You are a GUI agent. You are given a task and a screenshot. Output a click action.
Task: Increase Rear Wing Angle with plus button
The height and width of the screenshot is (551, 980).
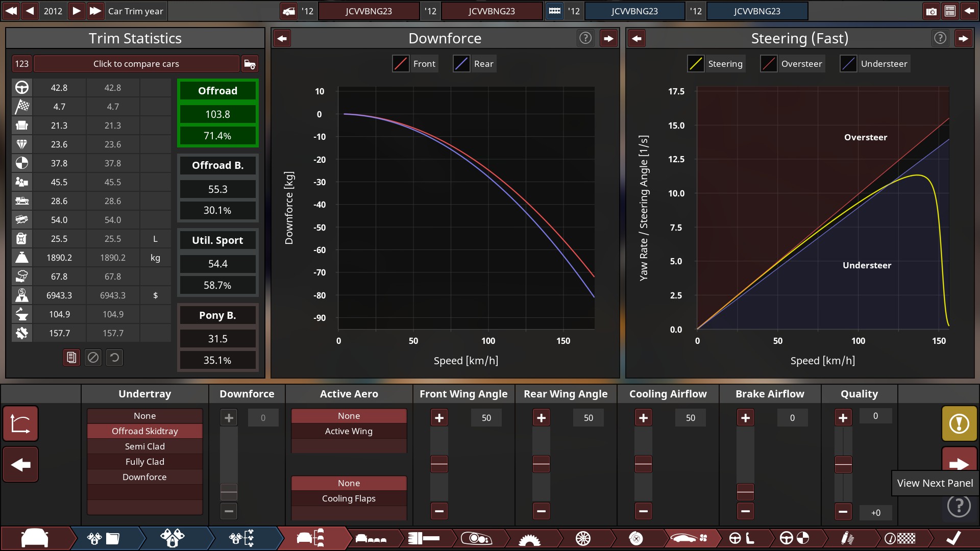pos(541,418)
